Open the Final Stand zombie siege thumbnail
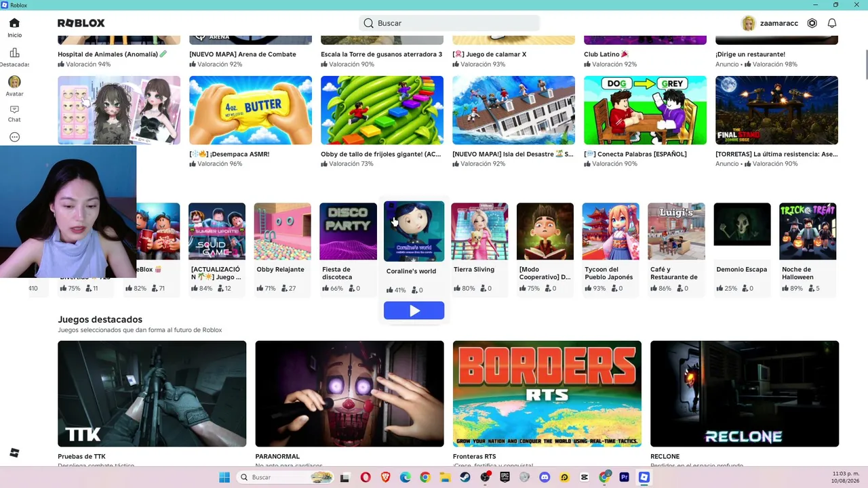 pyautogui.click(x=776, y=110)
